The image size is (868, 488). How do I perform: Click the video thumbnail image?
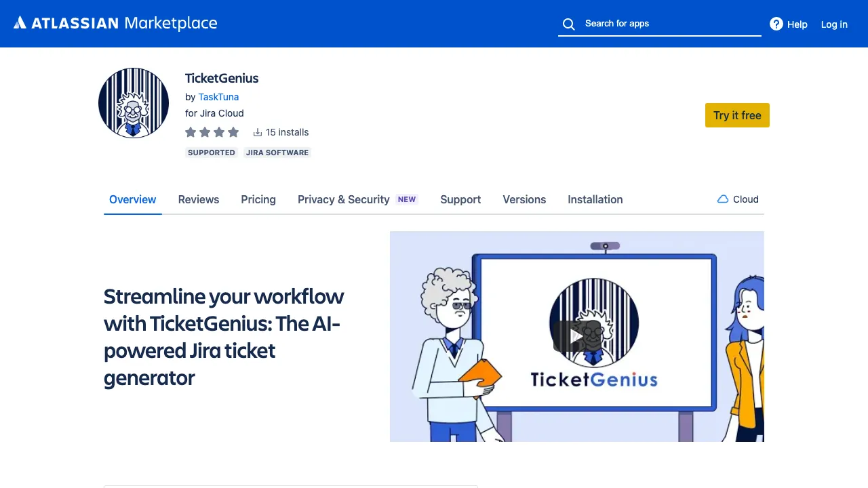[x=577, y=336]
